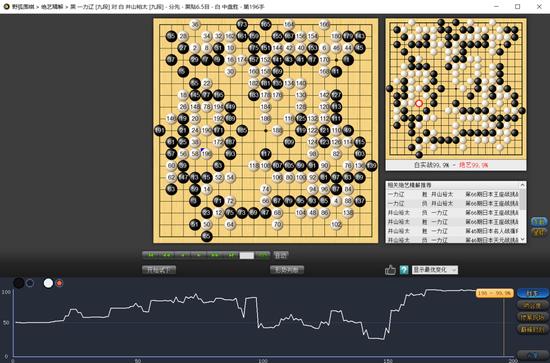
Task: Click the red circle marker on mini board
Action: coord(419,103)
